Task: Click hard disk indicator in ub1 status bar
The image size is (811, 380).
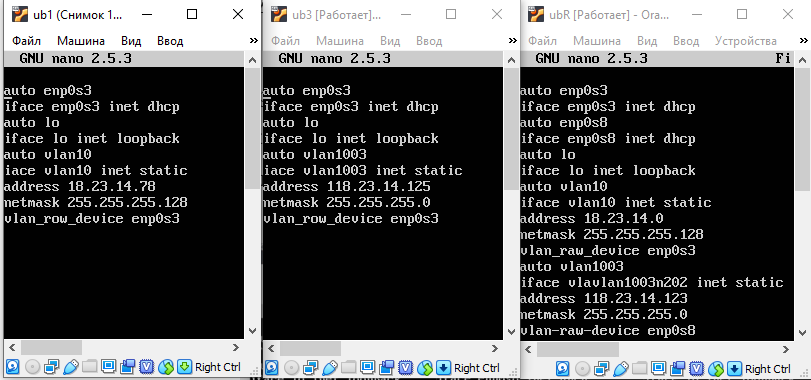Action: (x=12, y=367)
